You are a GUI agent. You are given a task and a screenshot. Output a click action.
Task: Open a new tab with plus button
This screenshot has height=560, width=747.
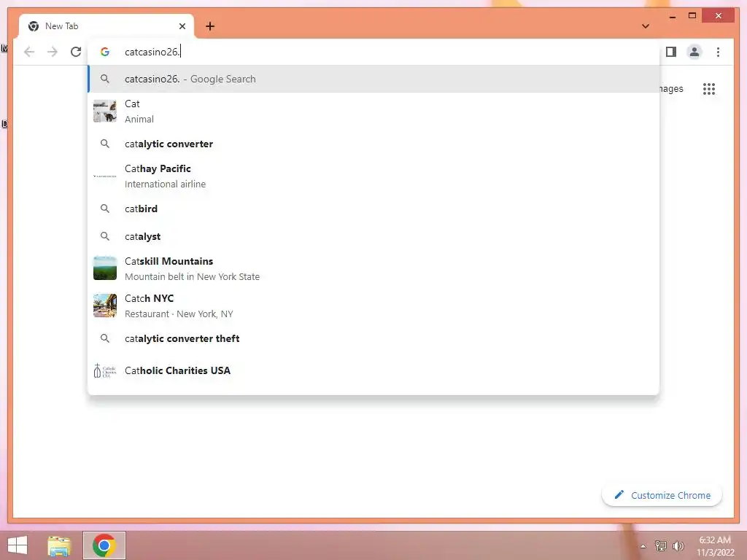(x=210, y=26)
